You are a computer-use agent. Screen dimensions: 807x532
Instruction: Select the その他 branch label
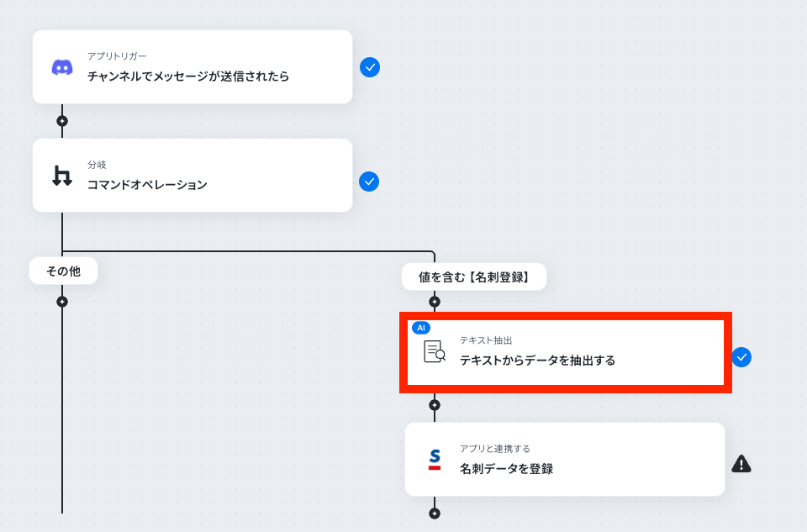(x=63, y=271)
